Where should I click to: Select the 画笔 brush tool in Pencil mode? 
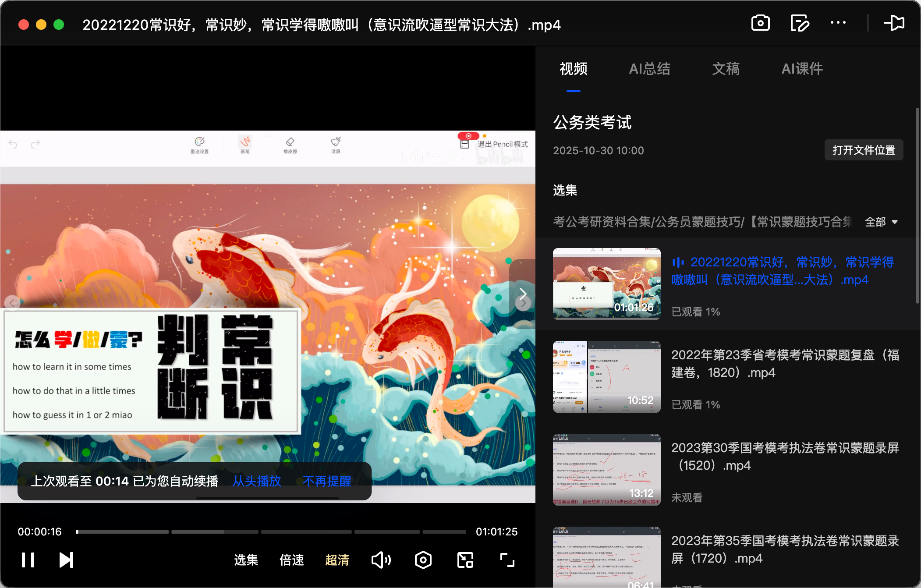(x=245, y=145)
